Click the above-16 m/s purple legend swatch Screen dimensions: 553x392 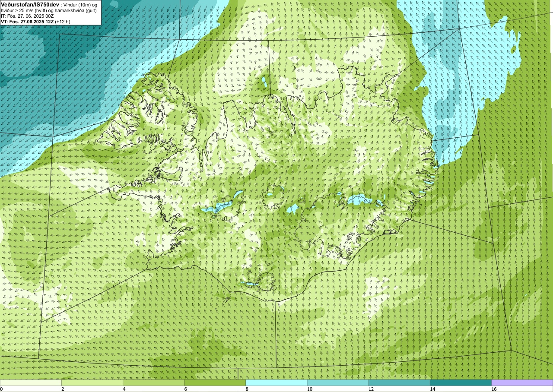[522, 383]
